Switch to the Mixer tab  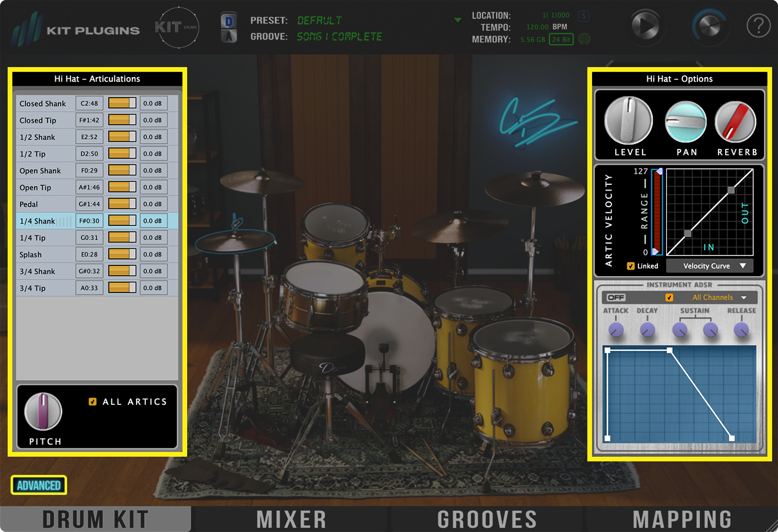click(x=291, y=519)
